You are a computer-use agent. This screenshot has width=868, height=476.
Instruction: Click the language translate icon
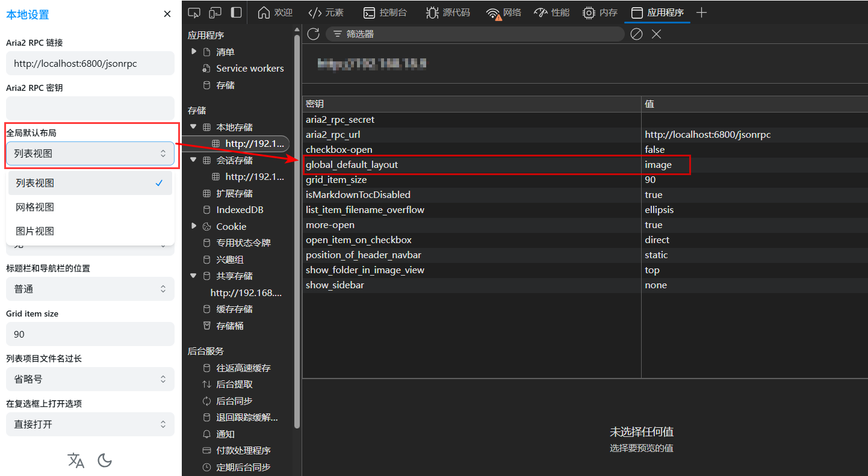tap(76, 461)
